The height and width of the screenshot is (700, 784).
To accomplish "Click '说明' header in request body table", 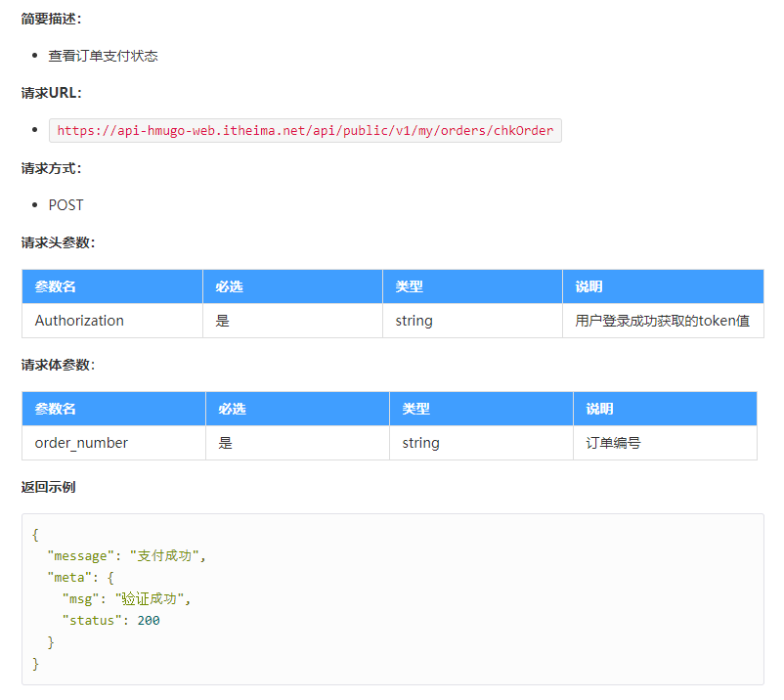I will click(665, 409).
